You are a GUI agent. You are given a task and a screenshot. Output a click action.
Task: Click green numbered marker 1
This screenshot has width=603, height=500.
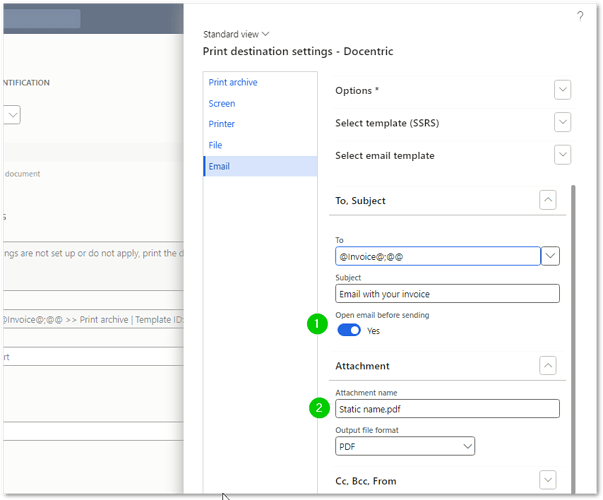point(317,324)
